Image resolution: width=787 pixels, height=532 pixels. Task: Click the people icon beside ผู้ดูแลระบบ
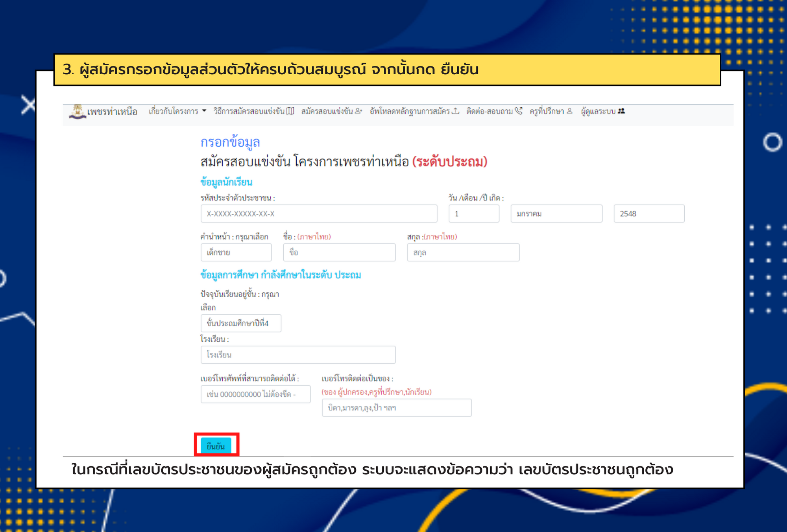pos(621,111)
